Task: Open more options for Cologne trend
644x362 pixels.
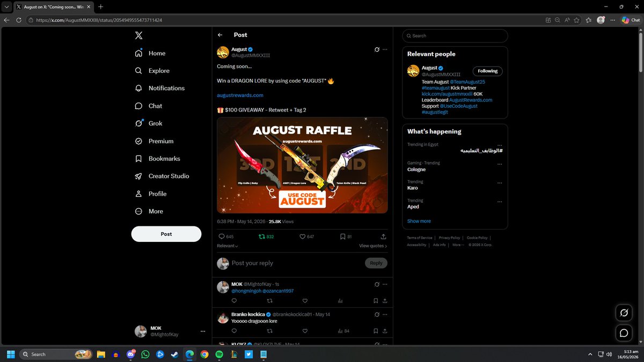Action: pyautogui.click(x=500, y=164)
